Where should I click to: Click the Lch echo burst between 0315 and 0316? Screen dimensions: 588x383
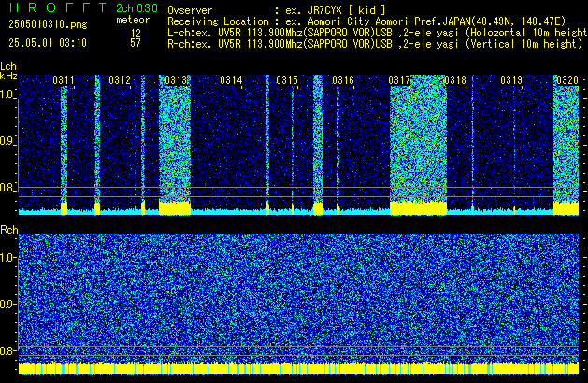[x=318, y=138]
